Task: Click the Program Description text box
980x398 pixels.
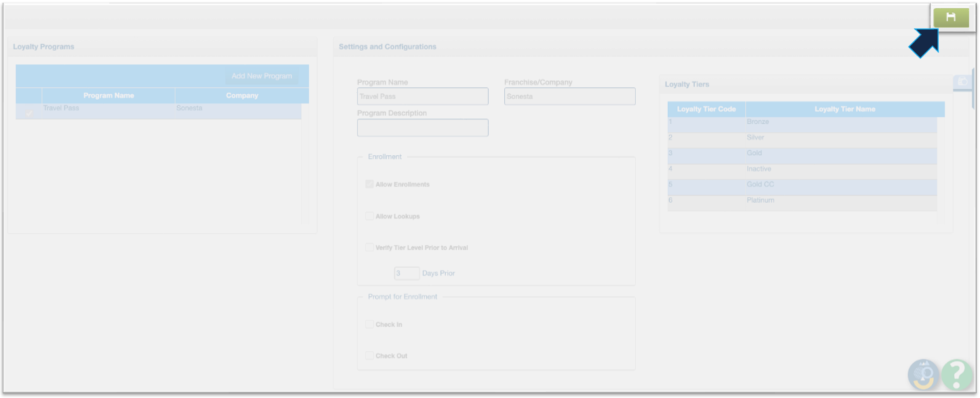Action: (422, 127)
